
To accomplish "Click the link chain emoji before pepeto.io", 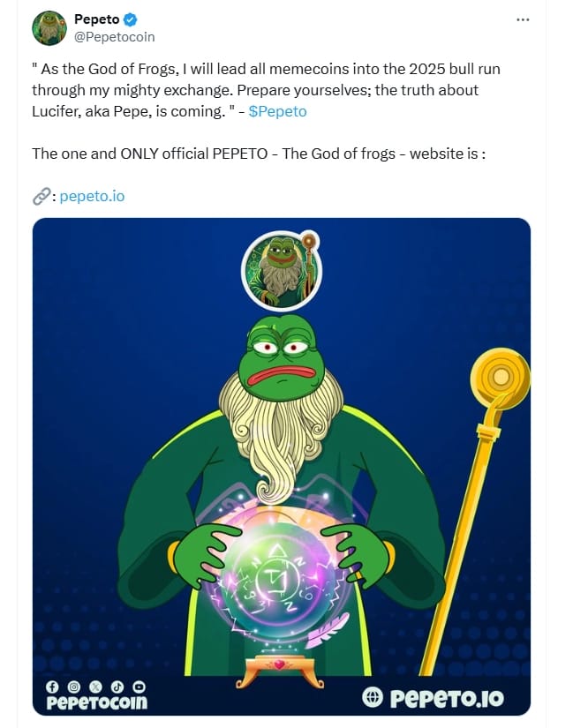I will [x=39, y=195].
